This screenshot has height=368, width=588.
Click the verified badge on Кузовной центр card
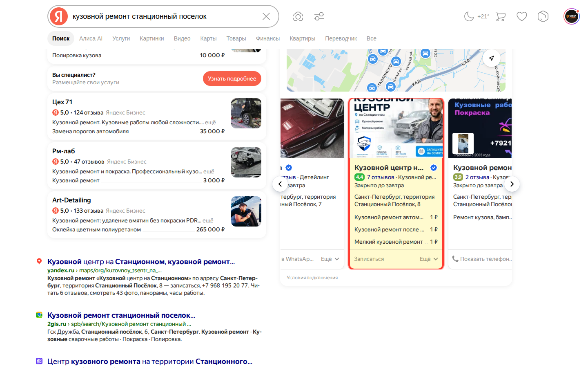pyautogui.click(x=434, y=168)
